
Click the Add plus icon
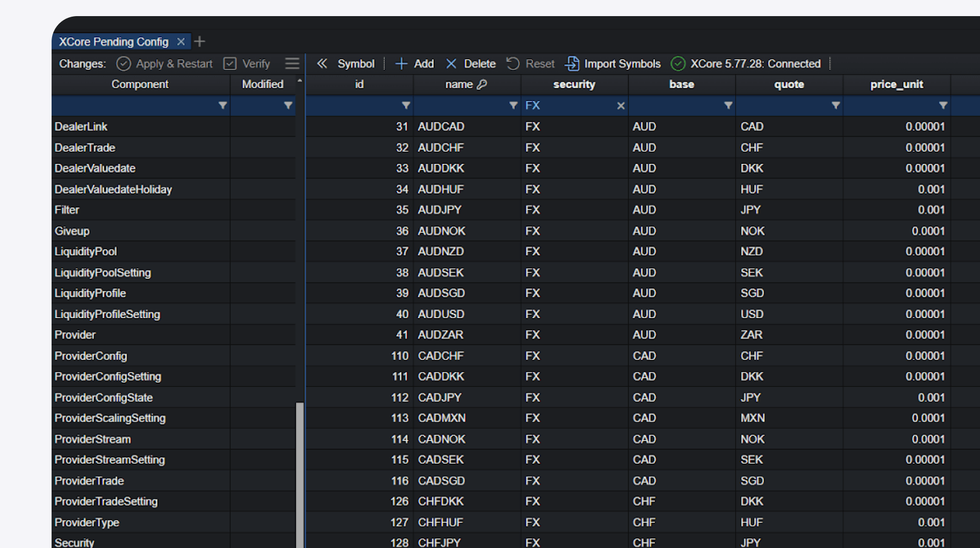pos(401,64)
